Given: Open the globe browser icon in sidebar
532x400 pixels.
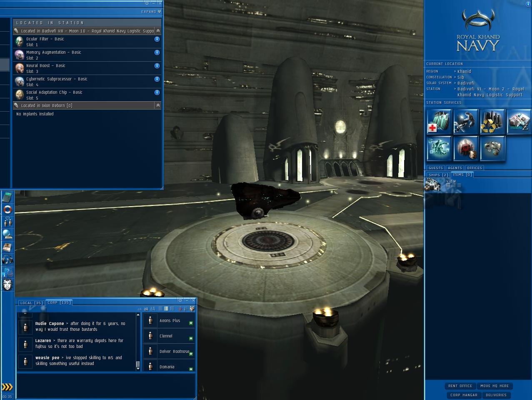Looking at the screenshot, I should 7,234.
